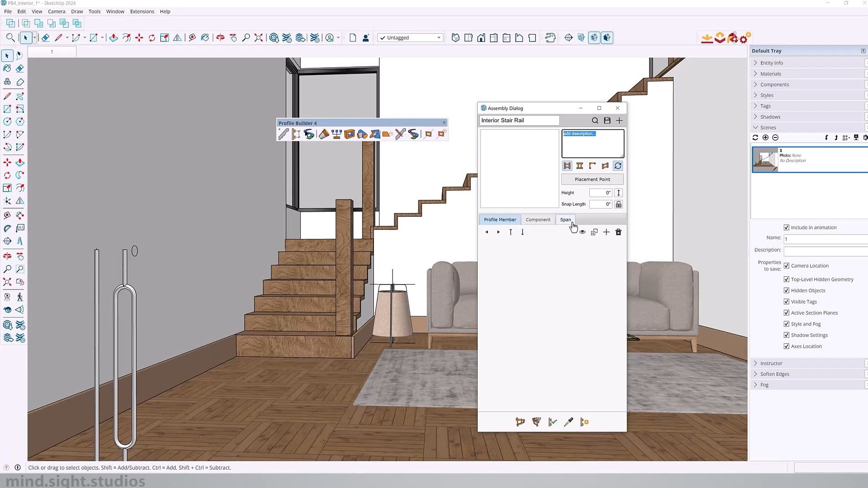Image resolution: width=868 pixels, height=488 pixels.
Task: Open the Untagged tag dropdown
Action: [438, 37]
